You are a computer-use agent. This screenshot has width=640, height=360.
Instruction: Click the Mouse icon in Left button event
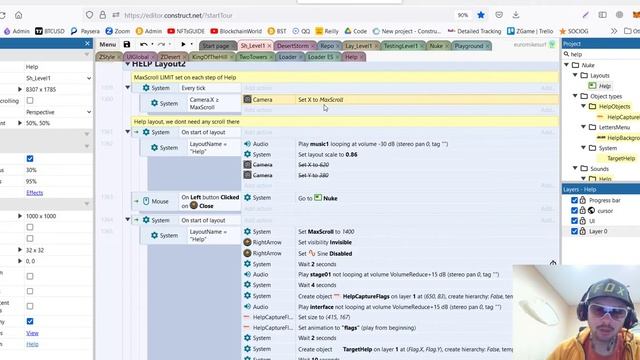point(146,201)
